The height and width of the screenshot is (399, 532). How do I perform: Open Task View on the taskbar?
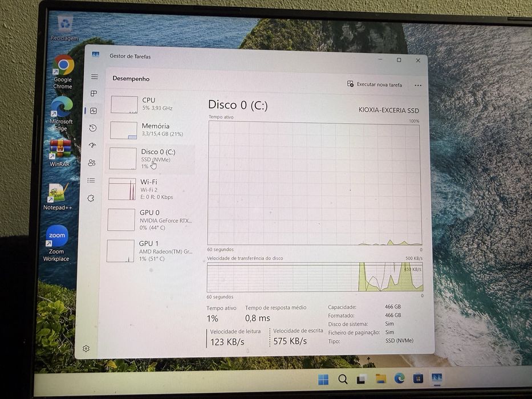(362, 378)
